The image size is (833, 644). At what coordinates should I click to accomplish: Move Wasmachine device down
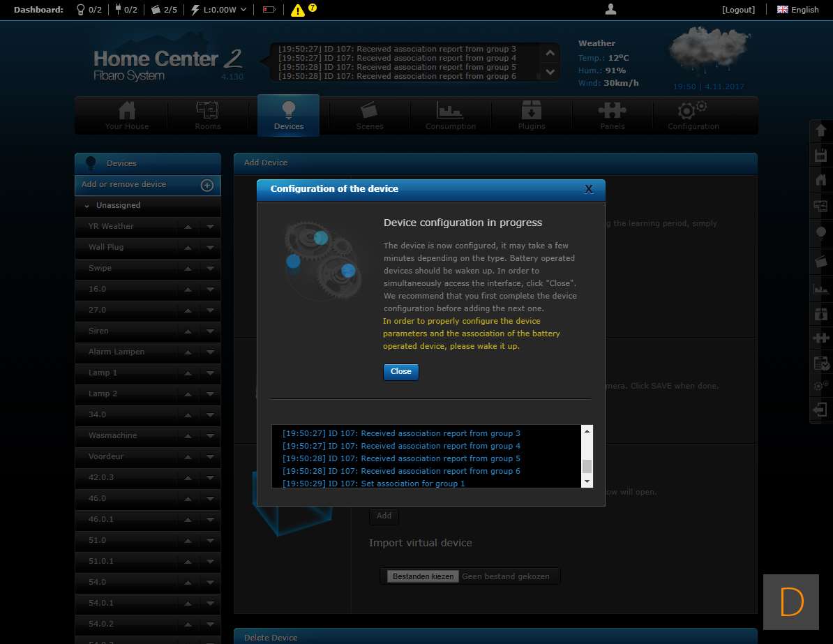pos(211,436)
